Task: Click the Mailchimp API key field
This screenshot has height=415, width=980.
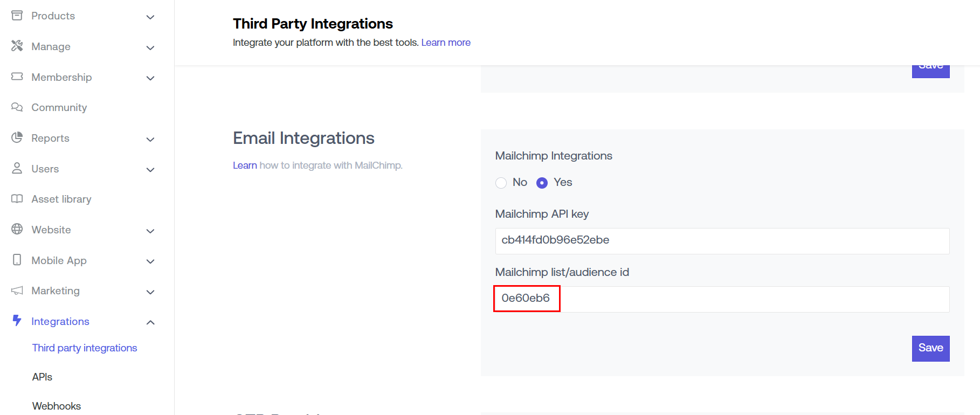Action: [722, 241]
